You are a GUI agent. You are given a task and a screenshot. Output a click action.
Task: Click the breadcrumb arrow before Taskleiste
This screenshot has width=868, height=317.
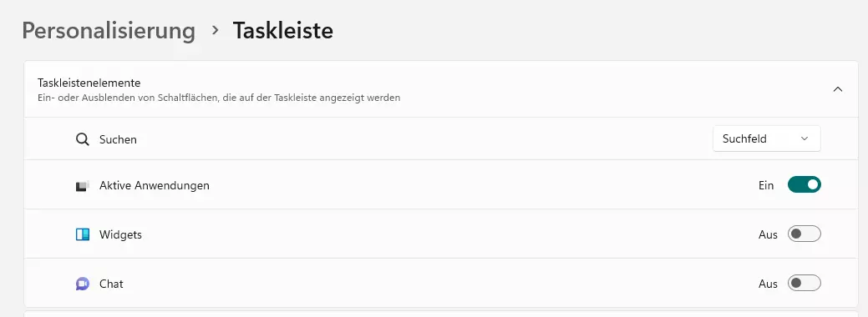(x=216, y=30)
